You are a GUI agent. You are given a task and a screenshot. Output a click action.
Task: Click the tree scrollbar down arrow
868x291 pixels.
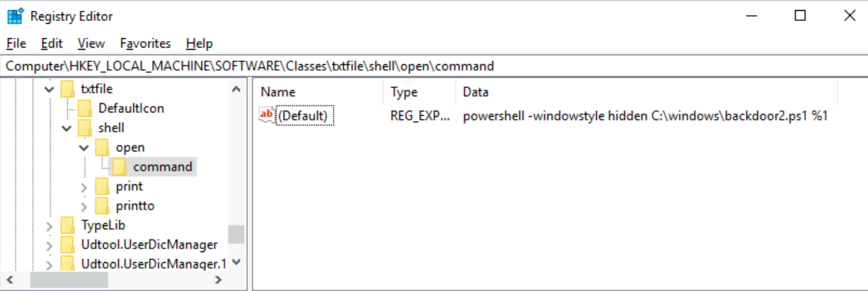point(236,264)
